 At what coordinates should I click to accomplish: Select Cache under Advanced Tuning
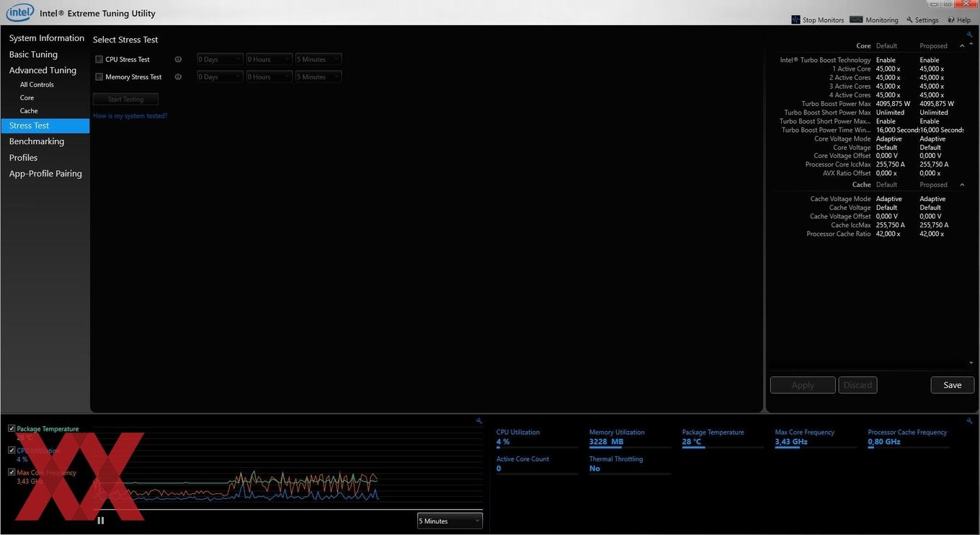point(29,110)
